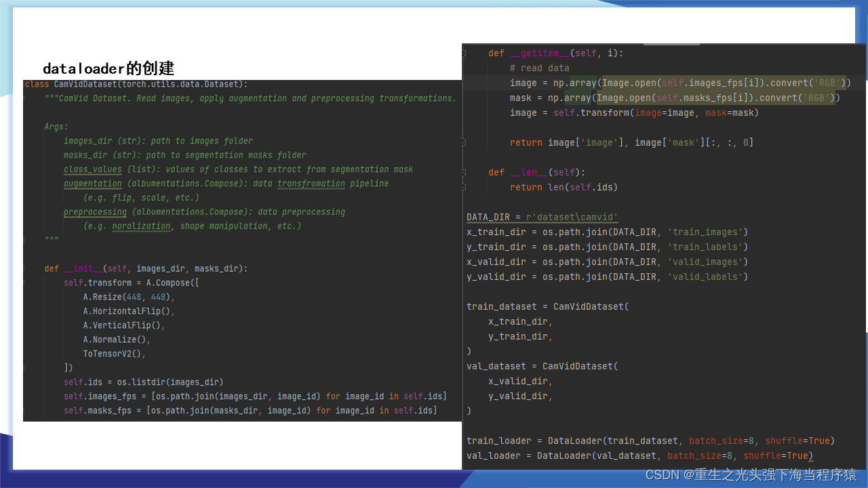The height and width of the screenshot is (488, 868).
Task: Click '(e.g. flip, scale, etc.)' line
Action: (141, 198)
